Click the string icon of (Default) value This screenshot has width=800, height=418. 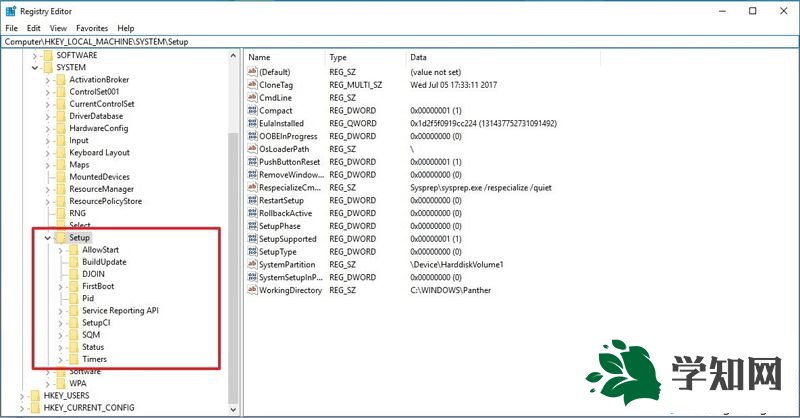click(x=252, y=72)
